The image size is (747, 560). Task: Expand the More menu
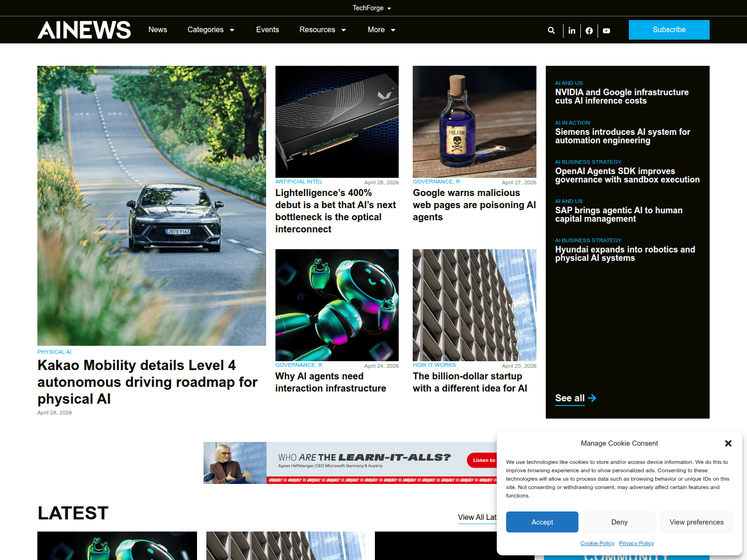pos(381,30)
